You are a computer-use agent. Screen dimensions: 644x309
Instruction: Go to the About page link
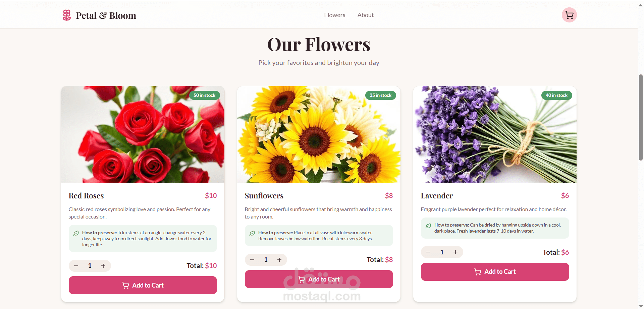coord(365,15)
